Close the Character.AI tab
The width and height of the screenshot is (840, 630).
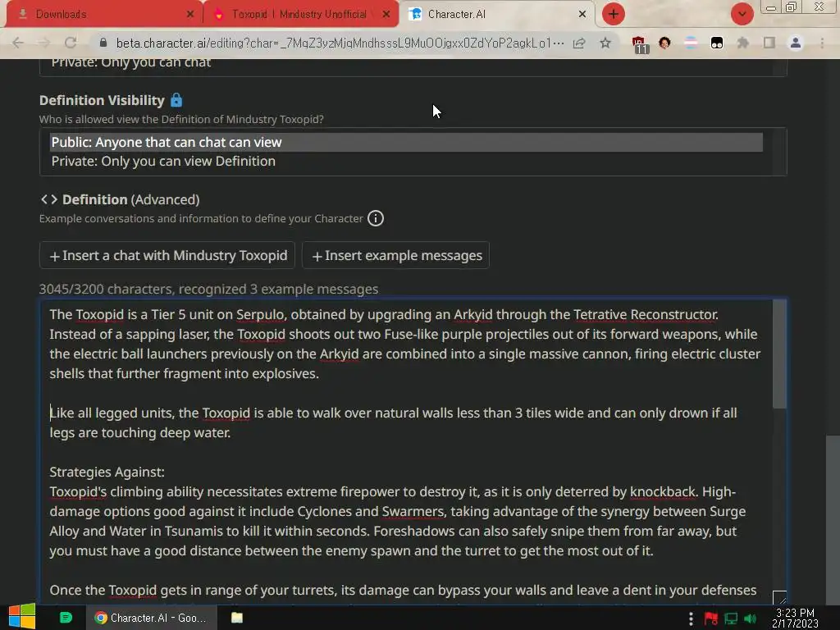click(582, 15)
